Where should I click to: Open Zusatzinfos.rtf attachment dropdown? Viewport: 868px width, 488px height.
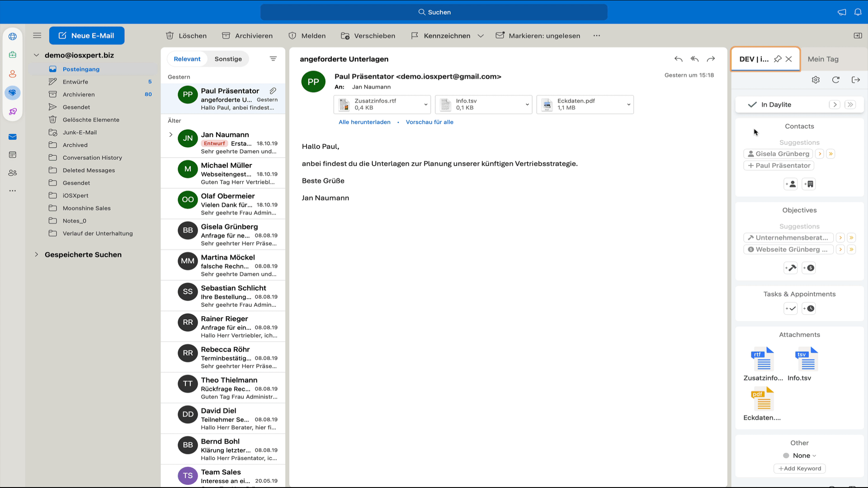point(425,104)
